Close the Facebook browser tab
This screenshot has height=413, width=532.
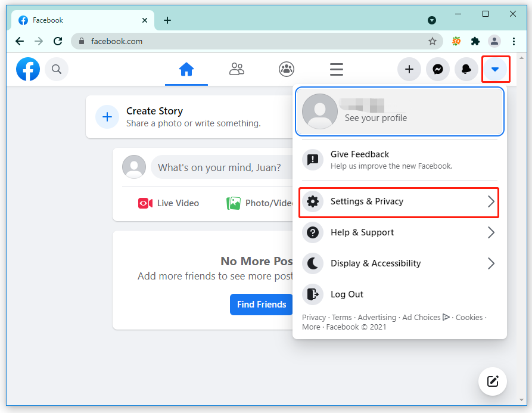click(145, 20)
